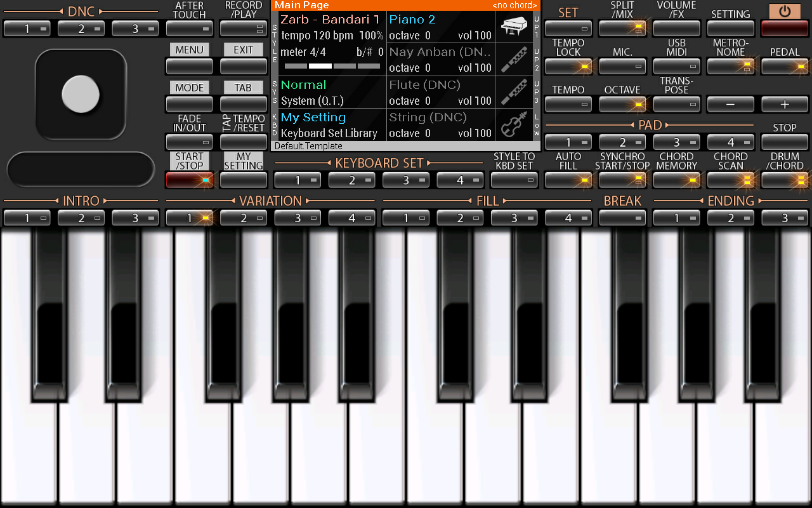Image resolution: width=812 pixels, height=508 pixels.
Task: Toggle the SPLIT/MIX button
Action: pyautogui.click(x=622, y=29)
